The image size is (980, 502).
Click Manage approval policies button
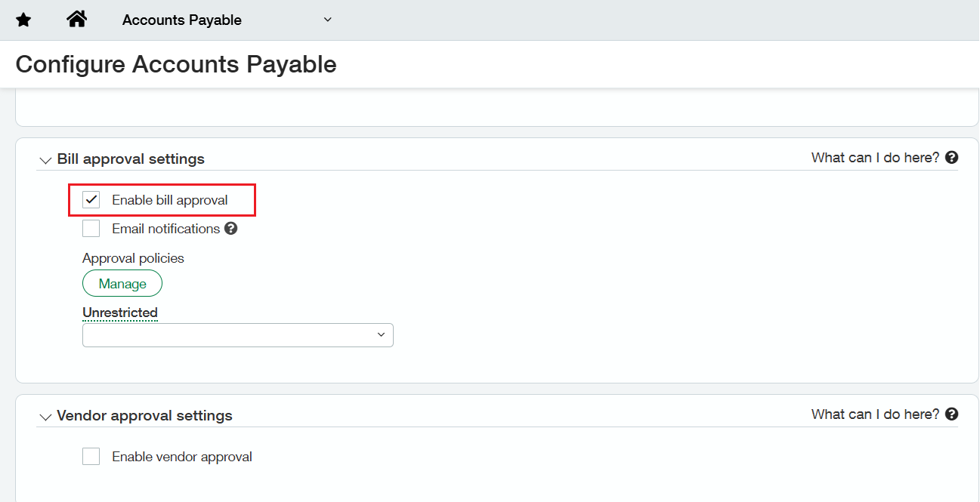122,284
